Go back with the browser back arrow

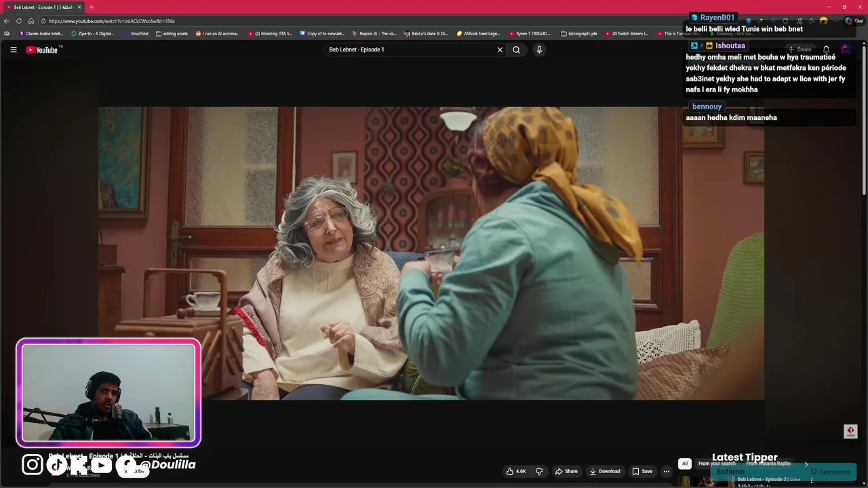coord(7,21)
